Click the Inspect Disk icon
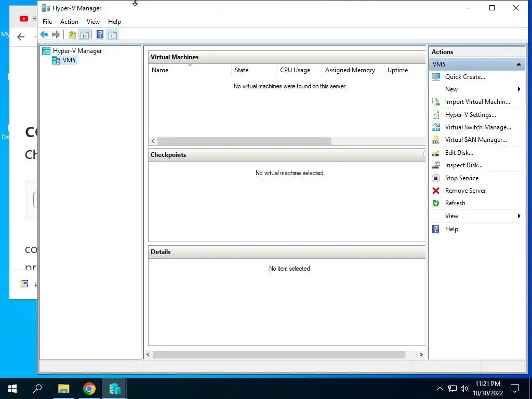Screen dimensions: 532x399 coord(436,165)
